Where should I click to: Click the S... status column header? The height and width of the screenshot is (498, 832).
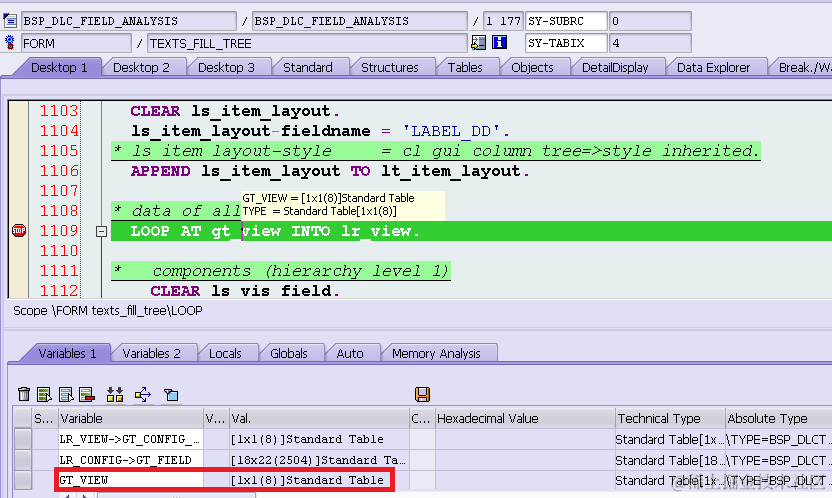click(x=45, y=418)
